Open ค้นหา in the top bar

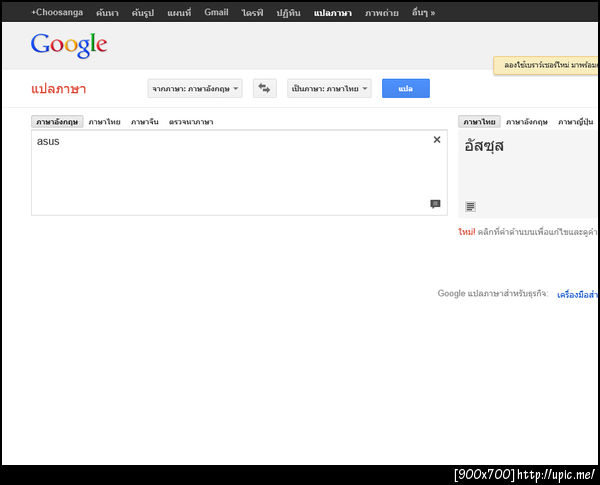[x=107, y=13]
